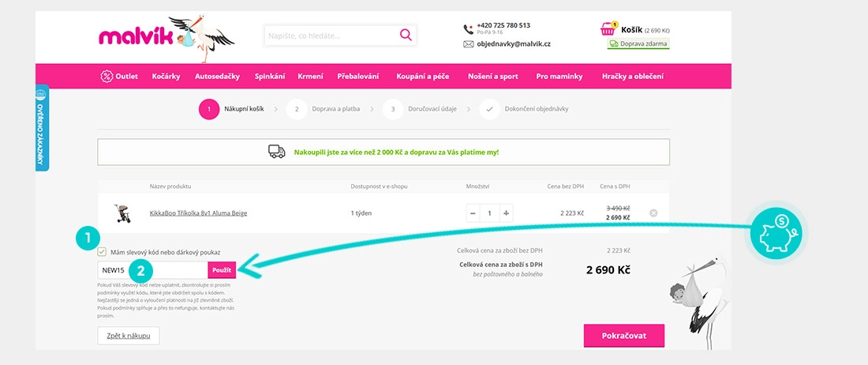
Task: Click the phone icon next to +420 725 780 513
Action: (x=468, y=28)
